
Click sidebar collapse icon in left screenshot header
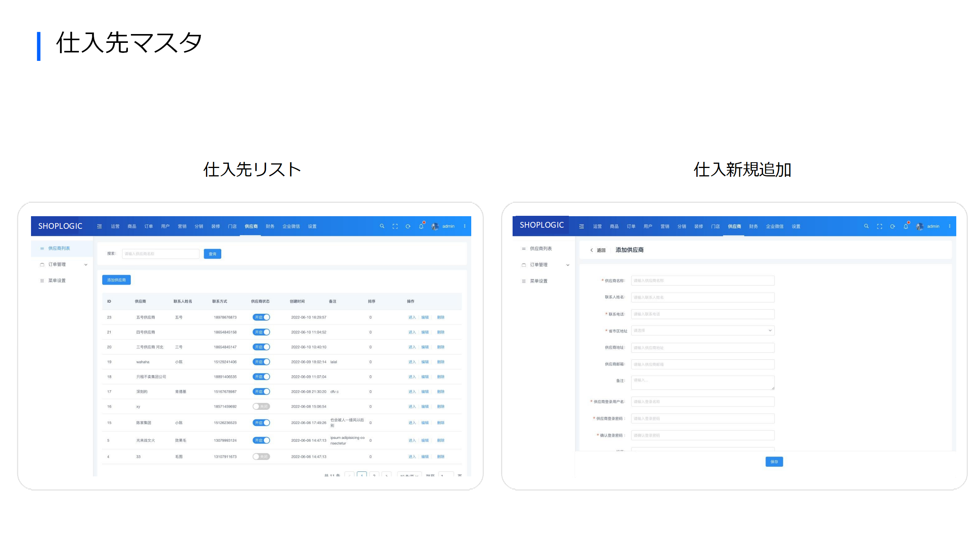point(100,226)
